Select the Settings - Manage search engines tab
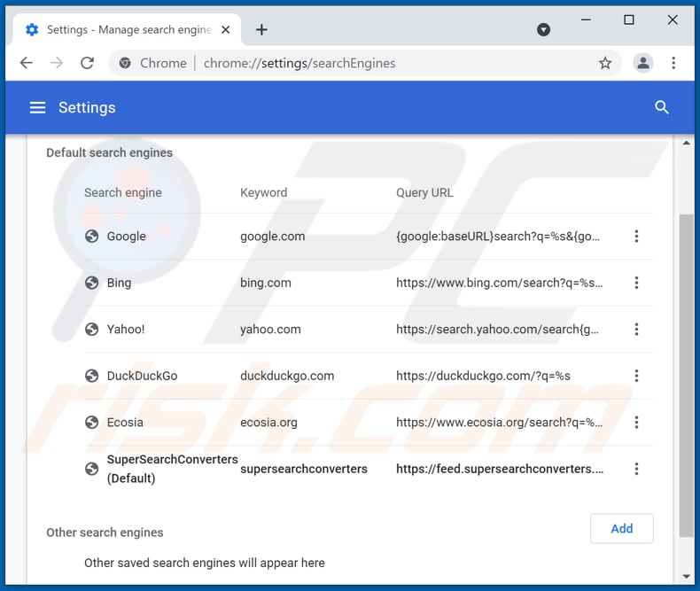 point(124,29)
